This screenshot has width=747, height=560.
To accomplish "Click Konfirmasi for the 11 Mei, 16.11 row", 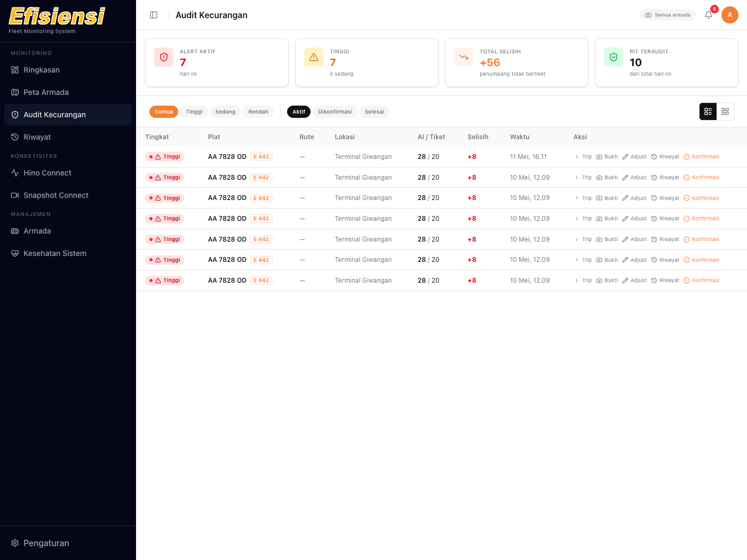I will (x=702, y=157).
